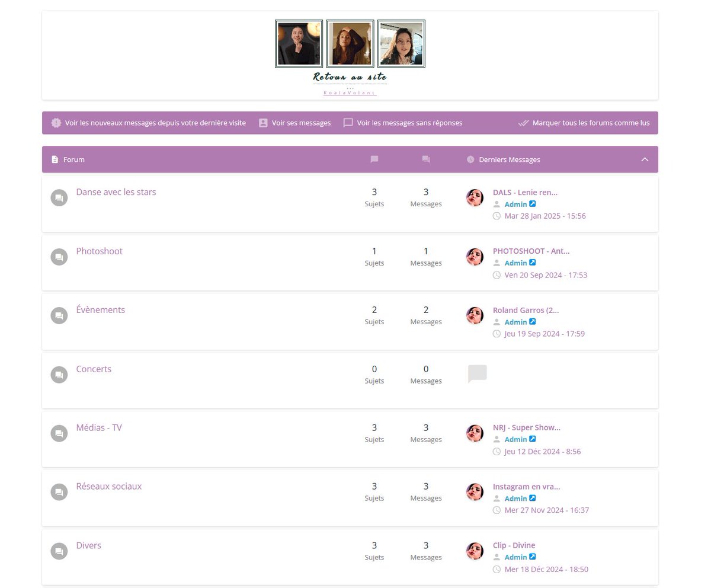Open the Admin profile in the Divers row
711x588 pixels.
point(515,557)
